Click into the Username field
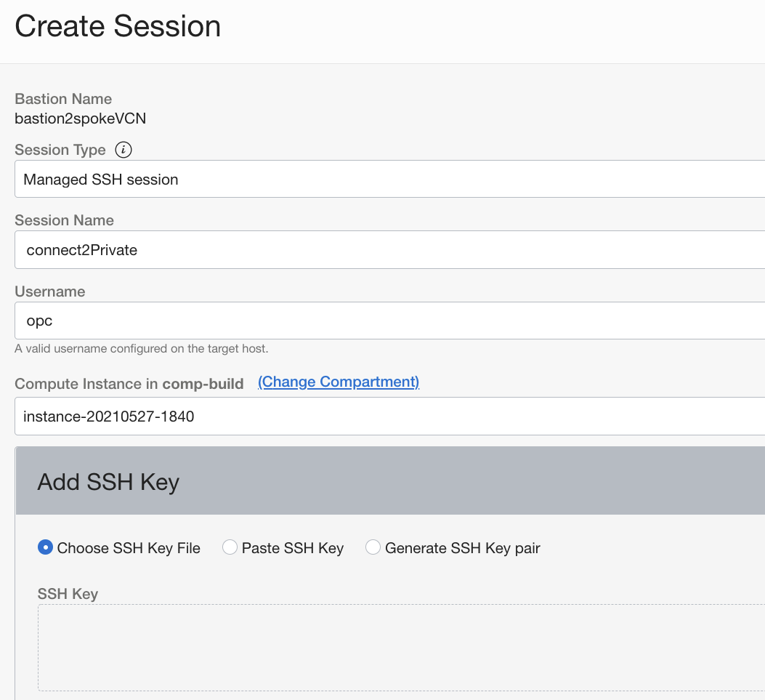 (x=390, y=321)
